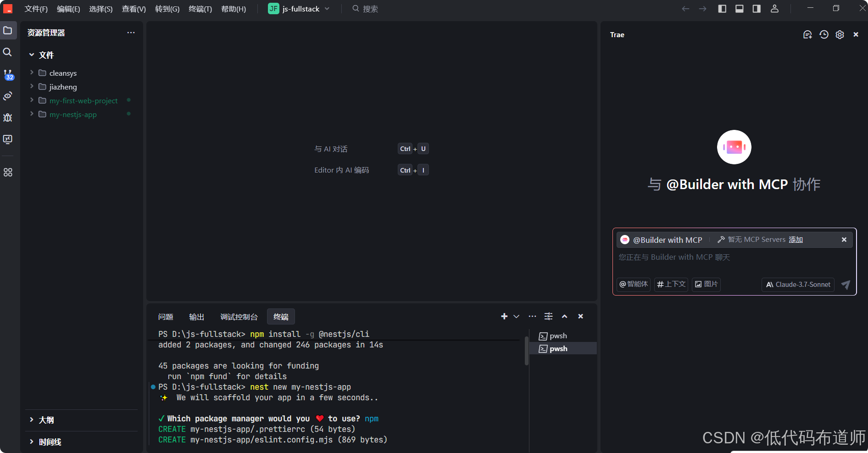Open the 查看(V) menu
The image size is (868, 453).
pos(134,9)
